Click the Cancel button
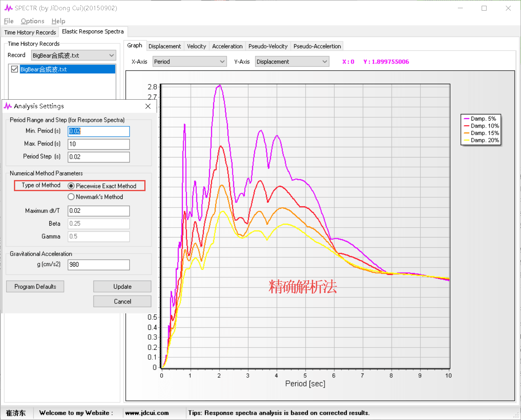Image resolution: width=521 pixels, height=420 pixels. pyautogui.click(x=123, y=301)
